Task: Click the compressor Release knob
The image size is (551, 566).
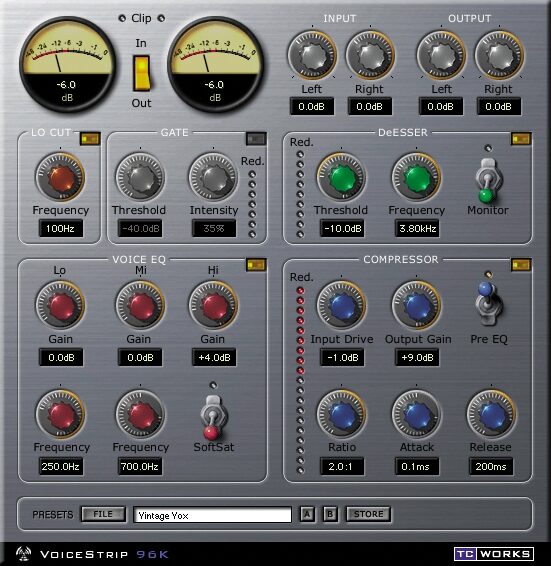Action: click(x=491, y=414)
